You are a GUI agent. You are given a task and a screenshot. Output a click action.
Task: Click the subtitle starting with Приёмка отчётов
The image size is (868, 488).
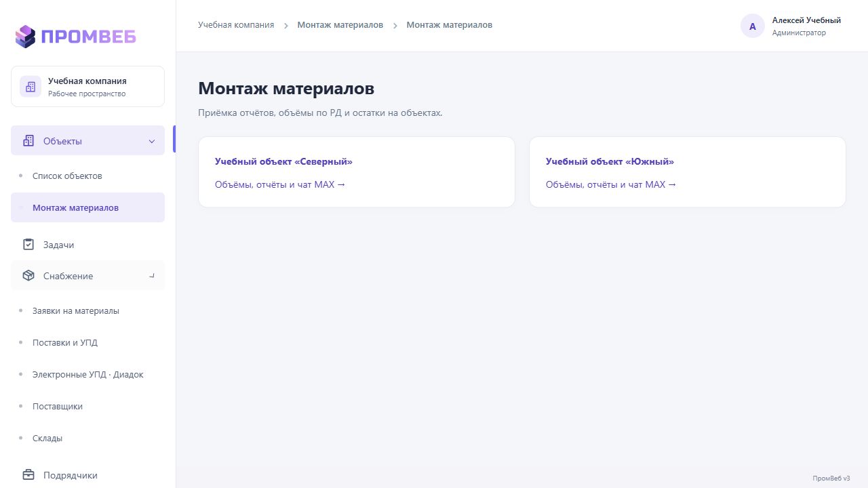(x=320, y=113)
